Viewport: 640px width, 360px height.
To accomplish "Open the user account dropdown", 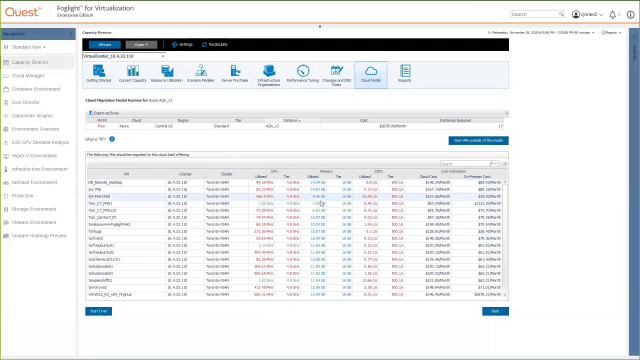I will click(x=591, y=14).
